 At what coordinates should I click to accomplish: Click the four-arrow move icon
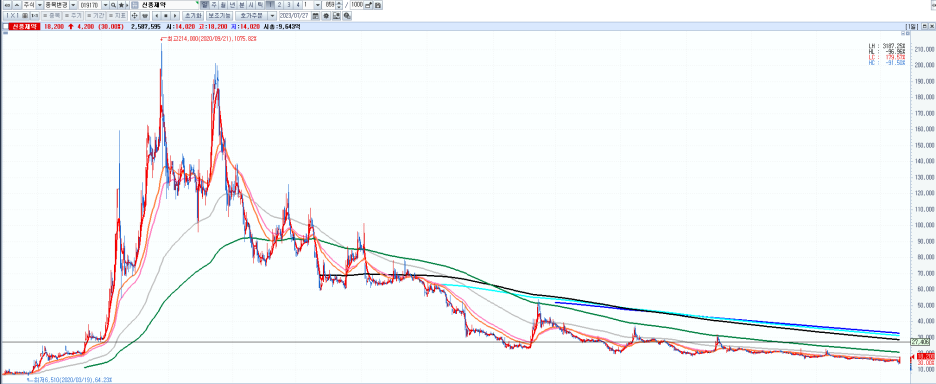pos(135,16)
